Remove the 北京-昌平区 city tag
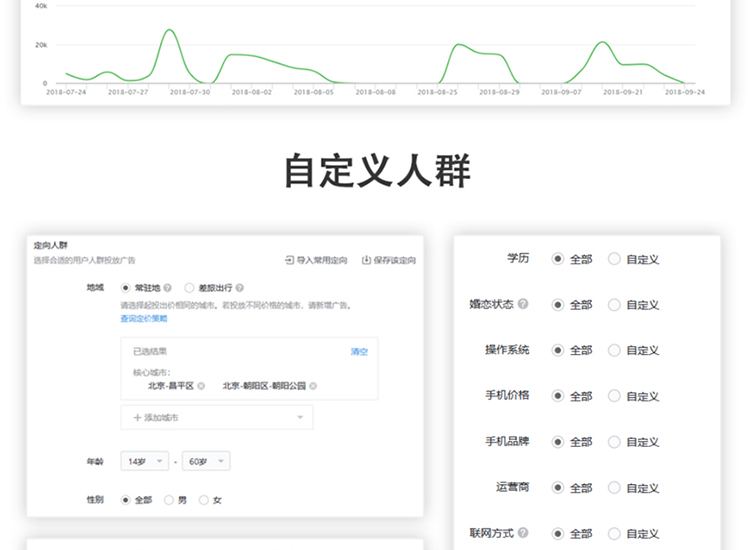750x550 pixels. [201, 386]
